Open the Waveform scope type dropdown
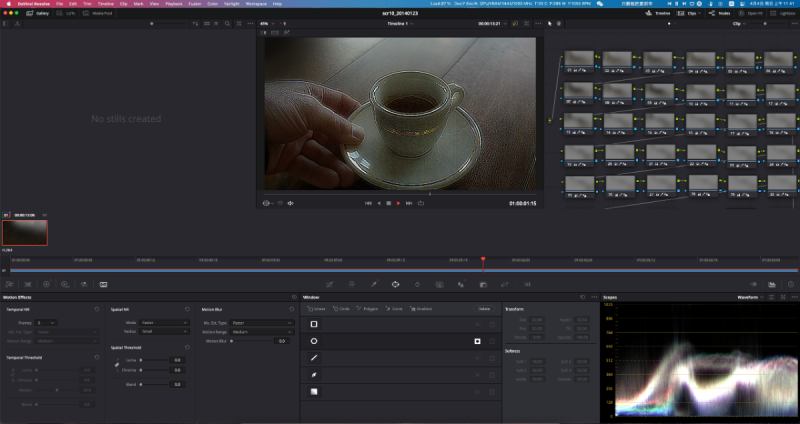The image size is (800, 424). pos(750,297)
